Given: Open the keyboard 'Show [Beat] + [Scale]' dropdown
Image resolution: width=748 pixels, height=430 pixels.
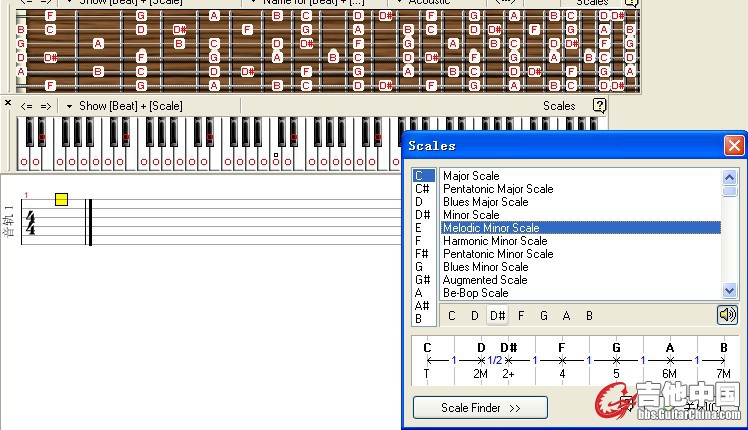Looking at the screenshot, I should click(124, 106).
